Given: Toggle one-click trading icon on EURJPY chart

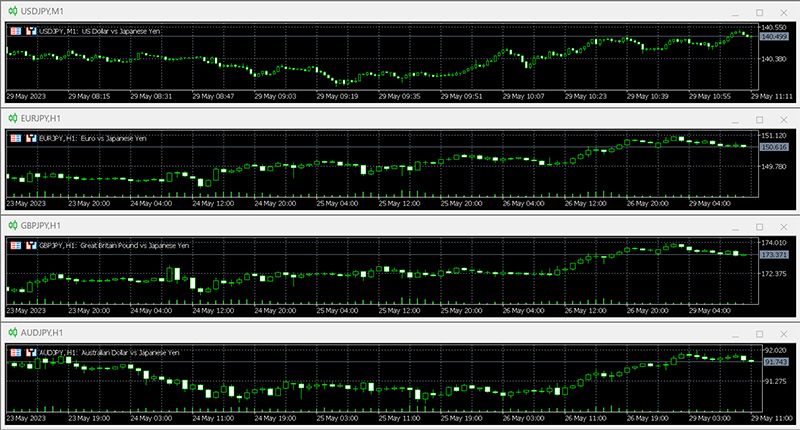Looking at the screenshot, I should coord(31,138).
